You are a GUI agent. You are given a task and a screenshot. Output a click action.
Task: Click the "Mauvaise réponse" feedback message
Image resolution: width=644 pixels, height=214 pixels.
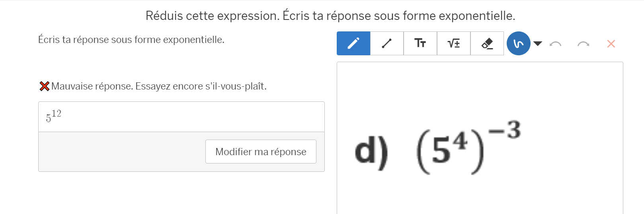click(x=159, y=86)
